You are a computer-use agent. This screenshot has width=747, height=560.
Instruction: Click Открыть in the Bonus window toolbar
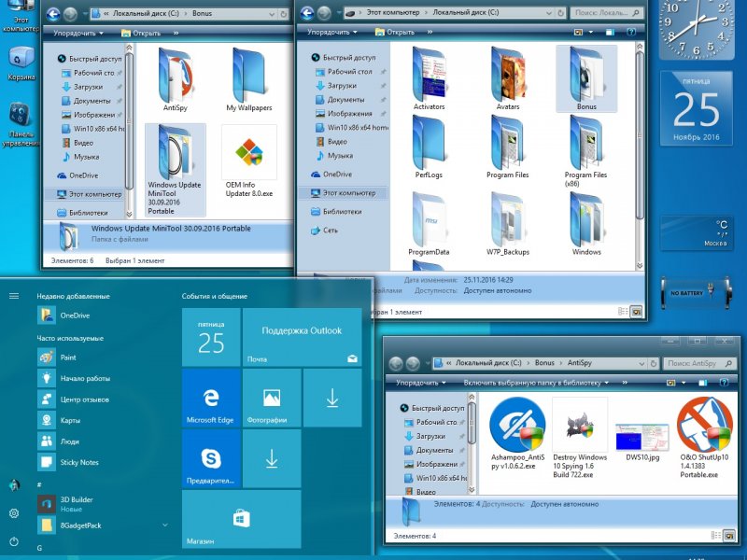[141, 33]
